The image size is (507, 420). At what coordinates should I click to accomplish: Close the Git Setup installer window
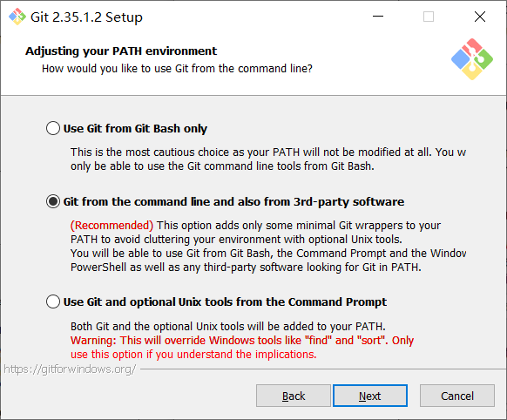pyautogui.click(x=480, y=17)
